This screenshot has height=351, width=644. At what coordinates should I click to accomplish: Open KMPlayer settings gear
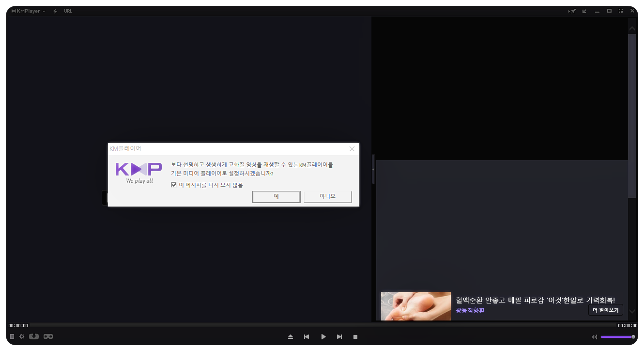coord(22,336)
